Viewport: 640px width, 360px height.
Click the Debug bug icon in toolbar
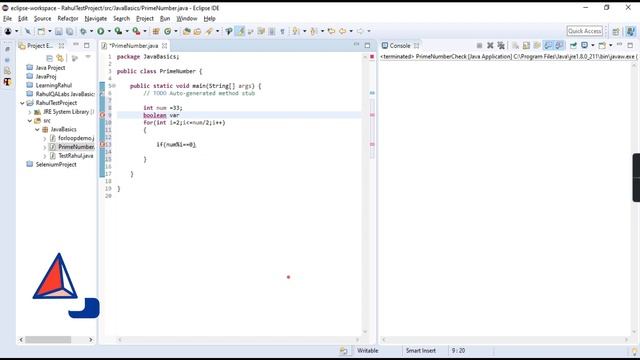(x=83, y=31)
